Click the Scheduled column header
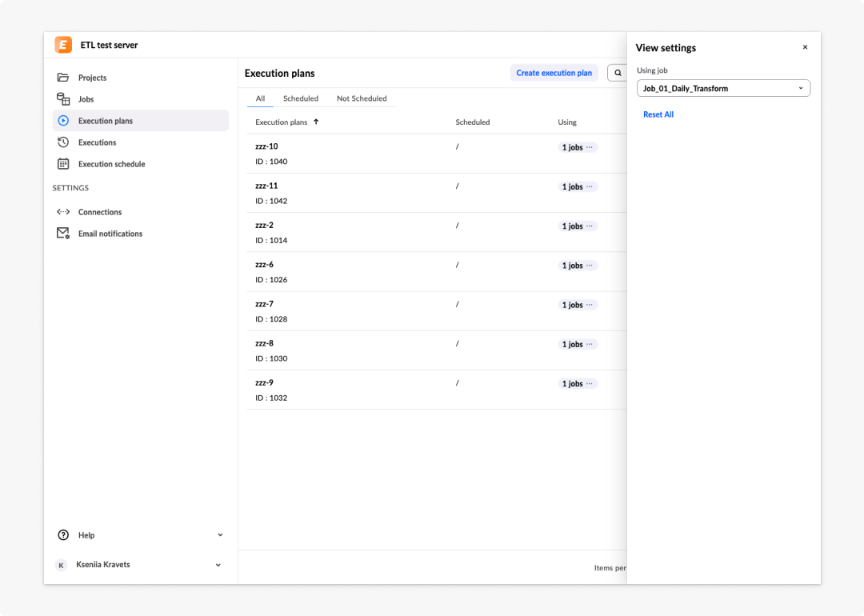This screenshot has width=864, height=616. tap(472, 122)
